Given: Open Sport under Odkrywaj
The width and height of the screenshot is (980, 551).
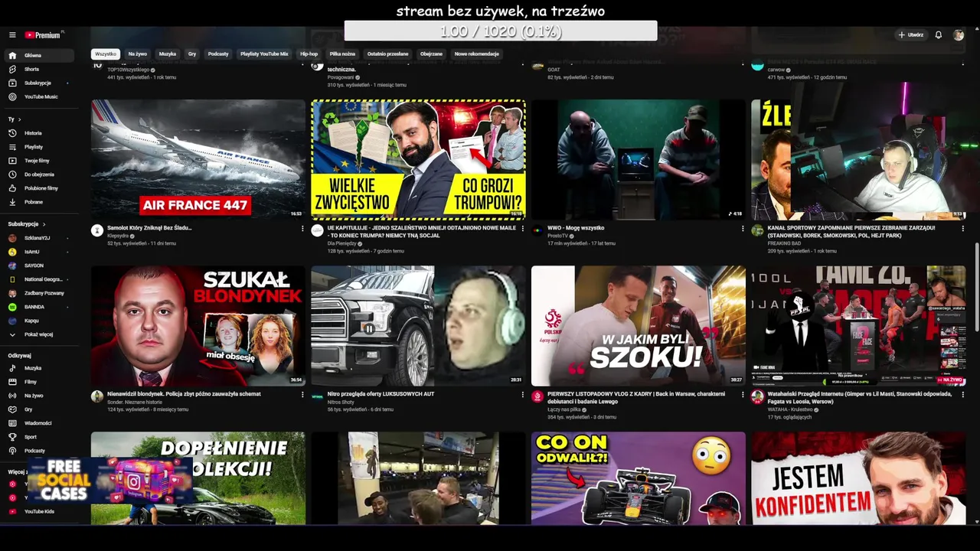Looking at the screenshot, I should [38, 437].
